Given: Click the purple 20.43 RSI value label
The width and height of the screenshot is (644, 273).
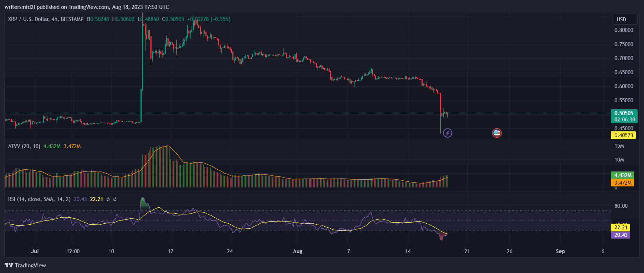Looking at the screenshot, I should coord(621,235).
